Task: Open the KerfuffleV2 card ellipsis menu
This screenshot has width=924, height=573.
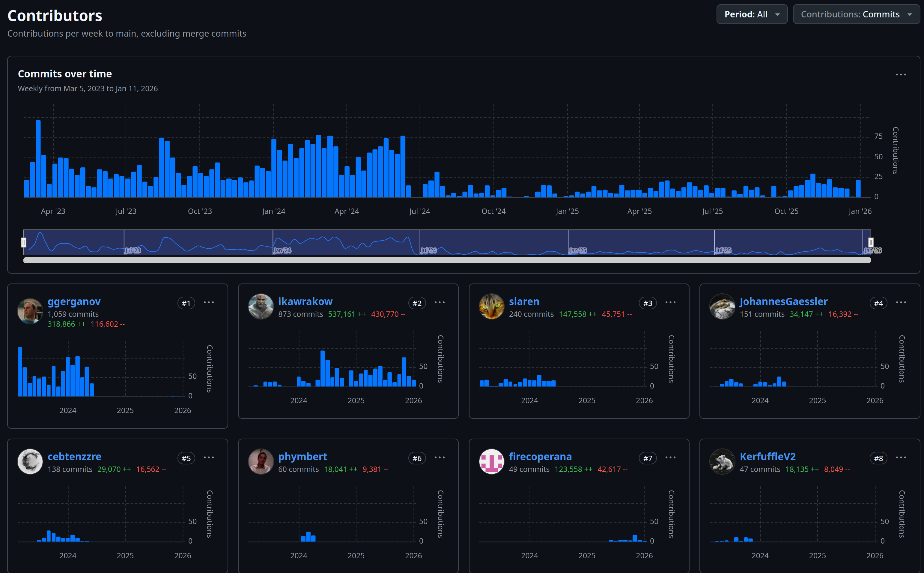Action: click(901, 457)
